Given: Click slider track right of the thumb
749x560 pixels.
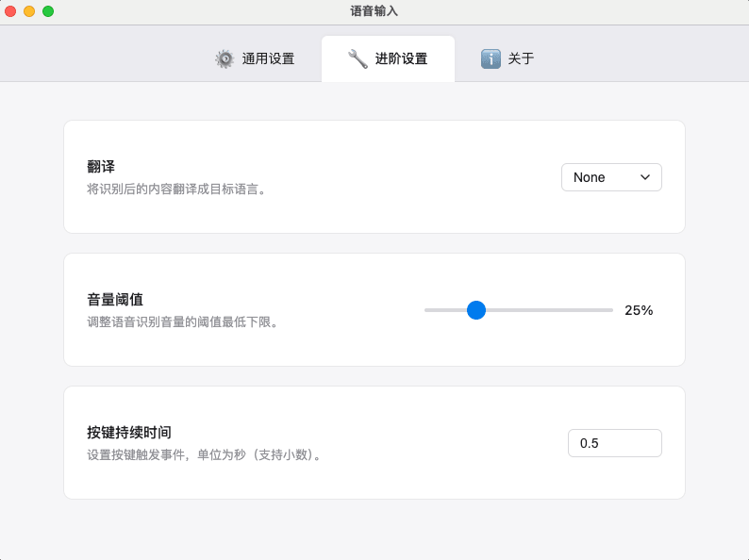Looking at the screenshot, I should pos(557,310).
